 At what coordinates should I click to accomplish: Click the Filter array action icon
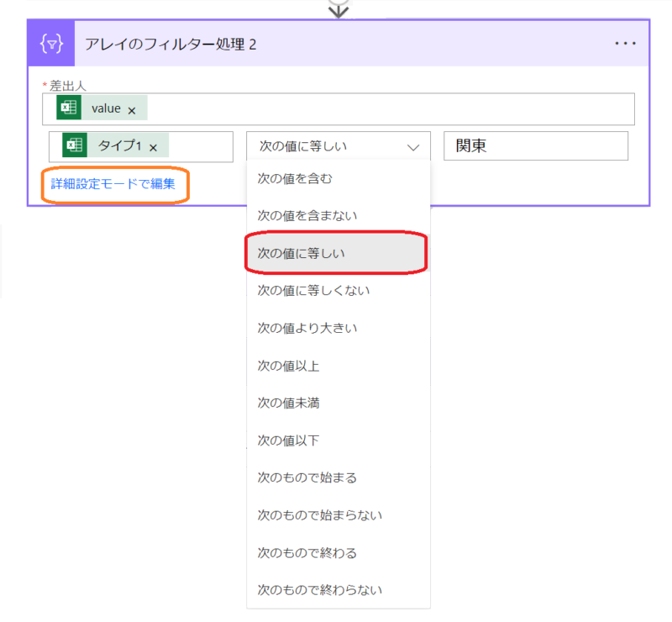point(51,44)
